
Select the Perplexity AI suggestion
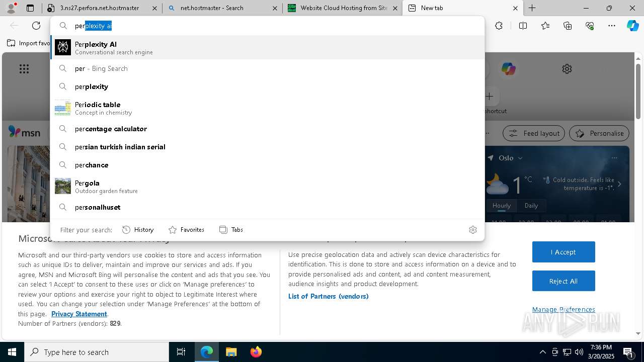point(267,47)
